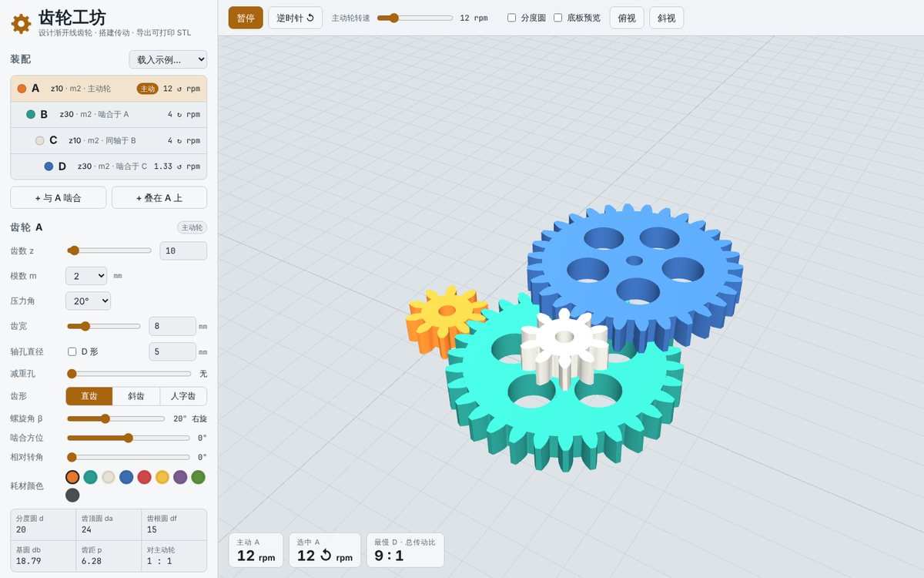Adjust the 齿宽 slider

(103, 326)
